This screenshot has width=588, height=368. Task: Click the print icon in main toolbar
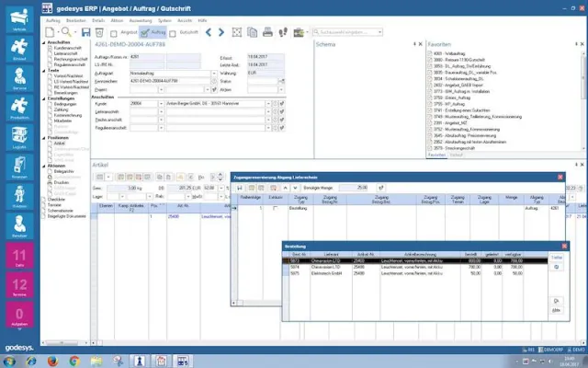[x=267, y=32]
